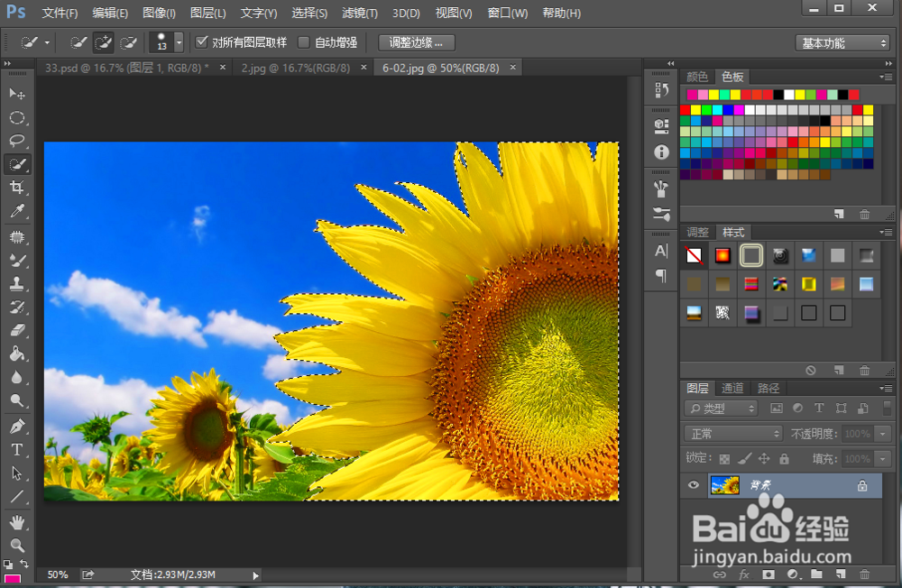Viewport: 902px width, 588px height.
Task: Open the status bar info arrow
Action: tap(256, 574)
